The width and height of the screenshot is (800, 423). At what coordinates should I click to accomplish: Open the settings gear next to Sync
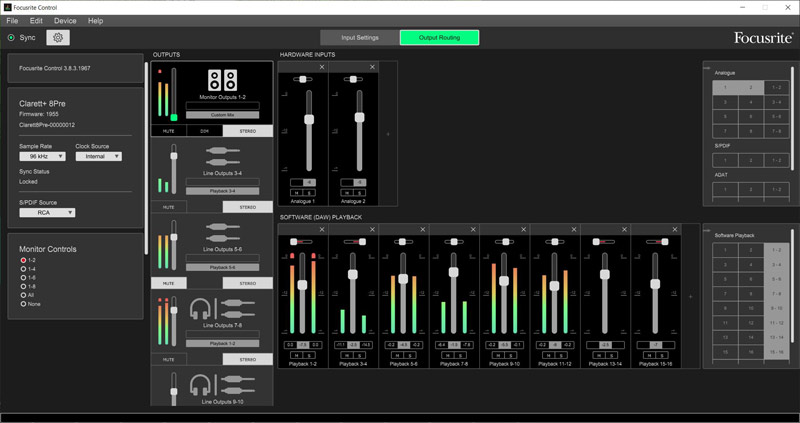[x=57, y=38]
